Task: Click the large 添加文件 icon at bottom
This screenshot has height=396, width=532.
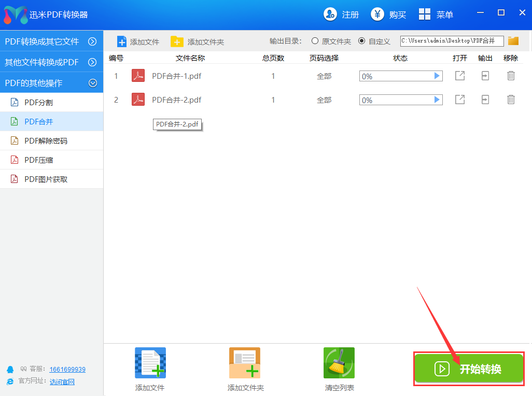Action: tap(150, 363)
